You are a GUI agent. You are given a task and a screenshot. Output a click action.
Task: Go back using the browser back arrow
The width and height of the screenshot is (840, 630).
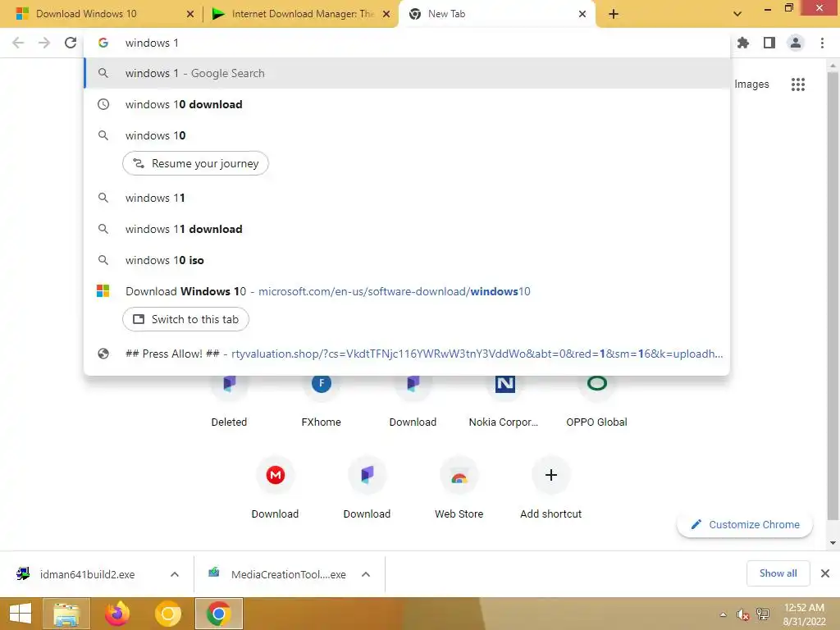pos(18,43)
